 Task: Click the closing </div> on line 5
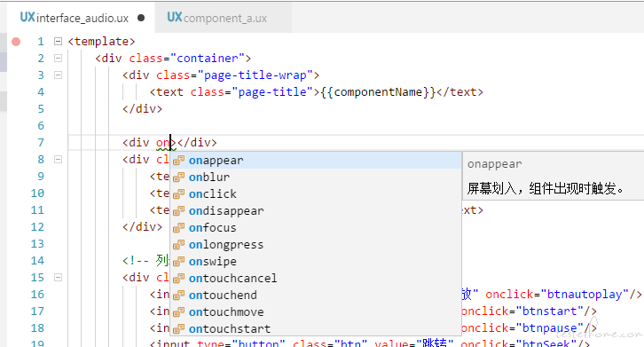pyautogui.click(x=143, y=109)
